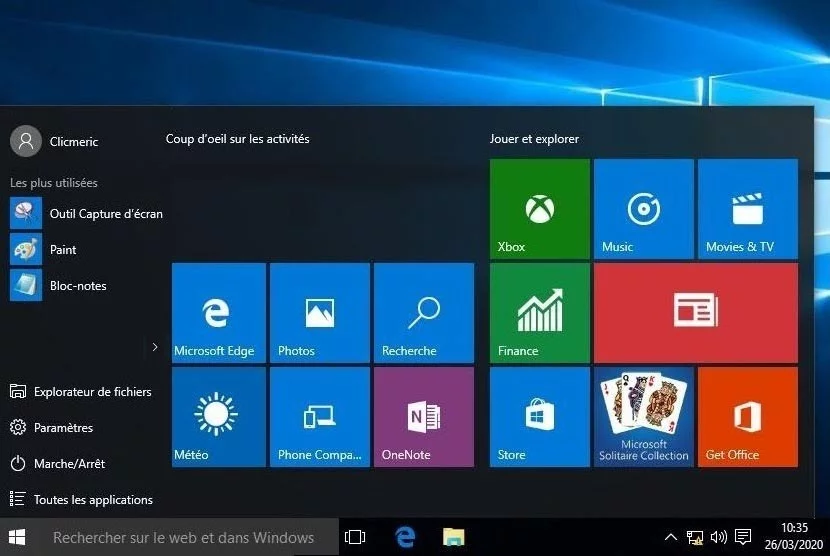The width and height of the screenshot is (830, 556).
Task: Click Marche/Arrêt power option
Action: pos(57,463)
